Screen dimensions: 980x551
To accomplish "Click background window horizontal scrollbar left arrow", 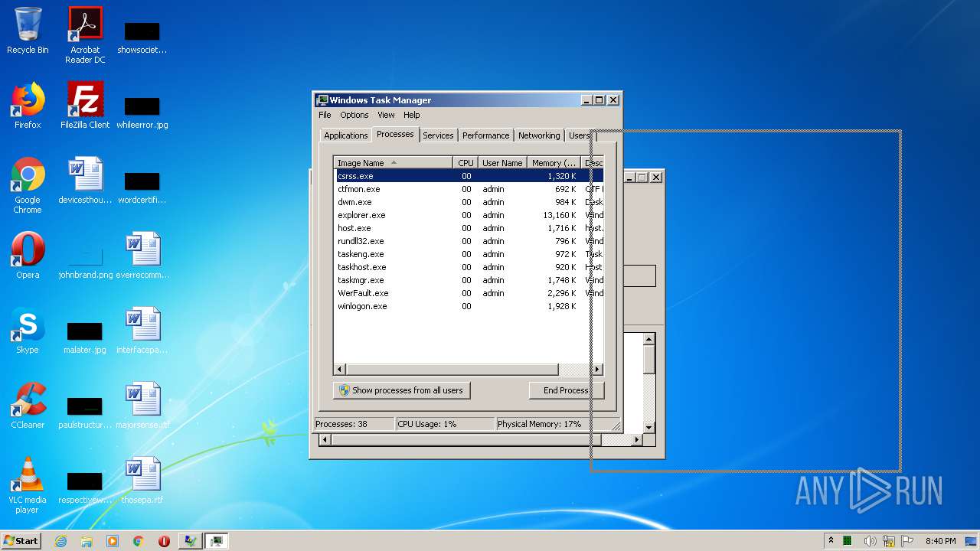I will pos(325,440).
